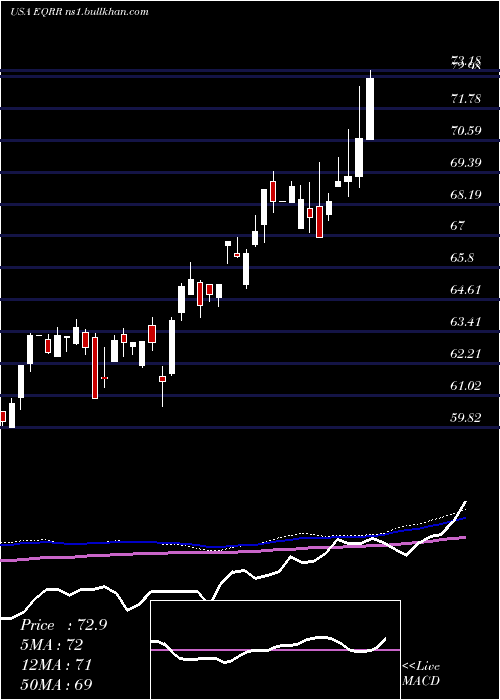Click the 71.78 price axis label
This screenshot has width=500, height=700.
pyautogui.click(x=466, y=98)
